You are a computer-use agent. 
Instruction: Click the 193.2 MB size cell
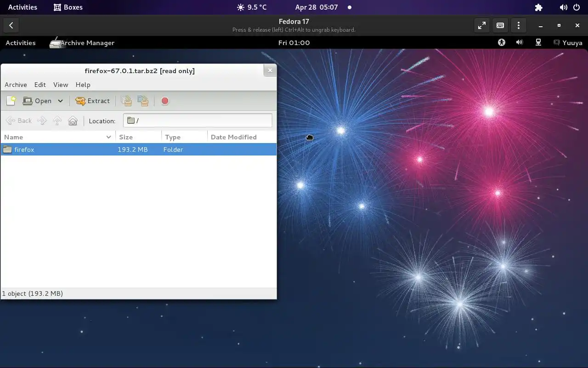click(x=133, y=149)
